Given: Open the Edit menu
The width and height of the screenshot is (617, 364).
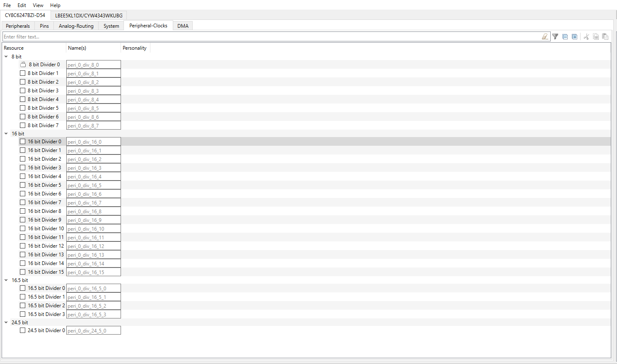Looking at the screenshot, I should [x=22, y=5].
